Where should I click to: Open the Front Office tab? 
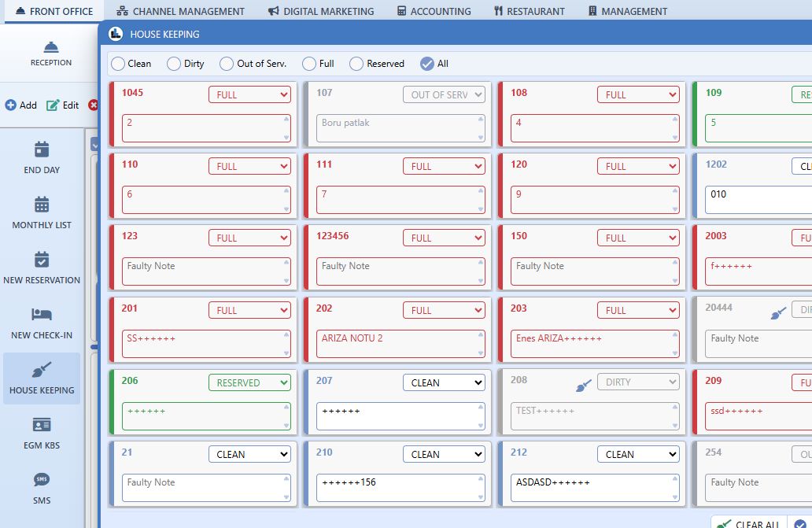[54, 11]
